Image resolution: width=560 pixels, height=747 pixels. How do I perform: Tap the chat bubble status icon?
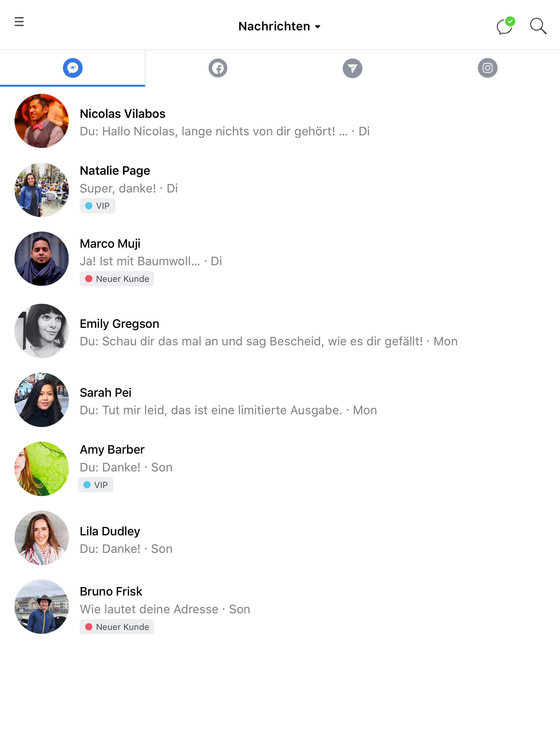[x=506, y=26]
